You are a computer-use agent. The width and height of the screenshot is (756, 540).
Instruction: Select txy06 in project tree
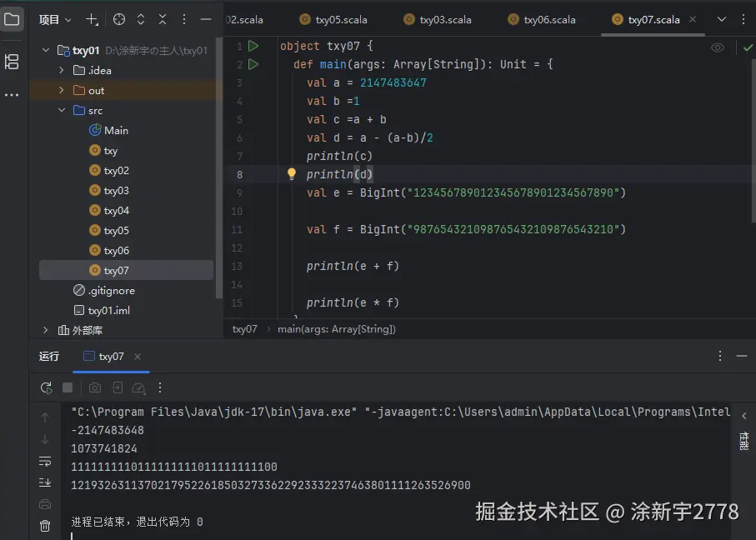pyautogui.click(x=109, y=251)
